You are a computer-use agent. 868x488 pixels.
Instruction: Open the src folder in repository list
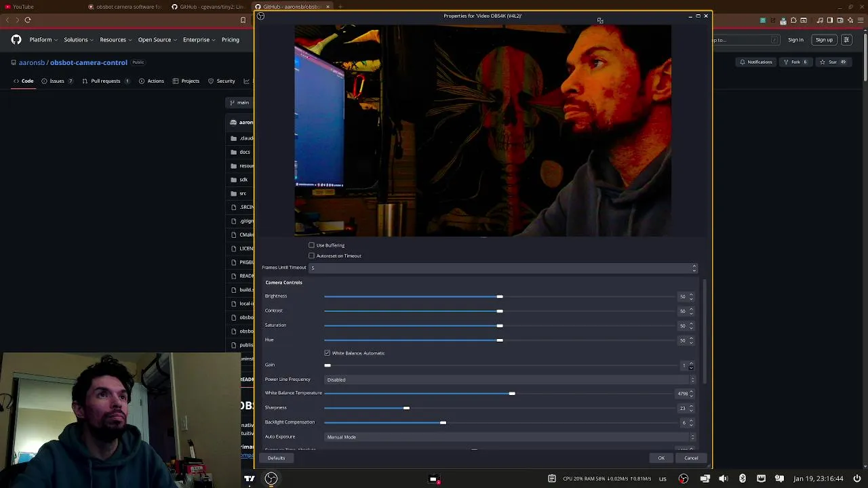point(243,193)
